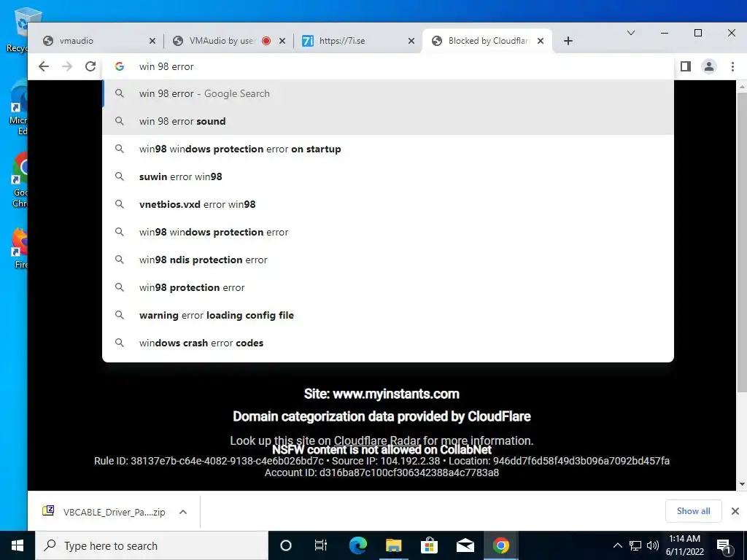Image resolution: width=747 pixels, height=560 pixels.
Task: Open the volume speaker tray icon
Action: tap(653, 545)
